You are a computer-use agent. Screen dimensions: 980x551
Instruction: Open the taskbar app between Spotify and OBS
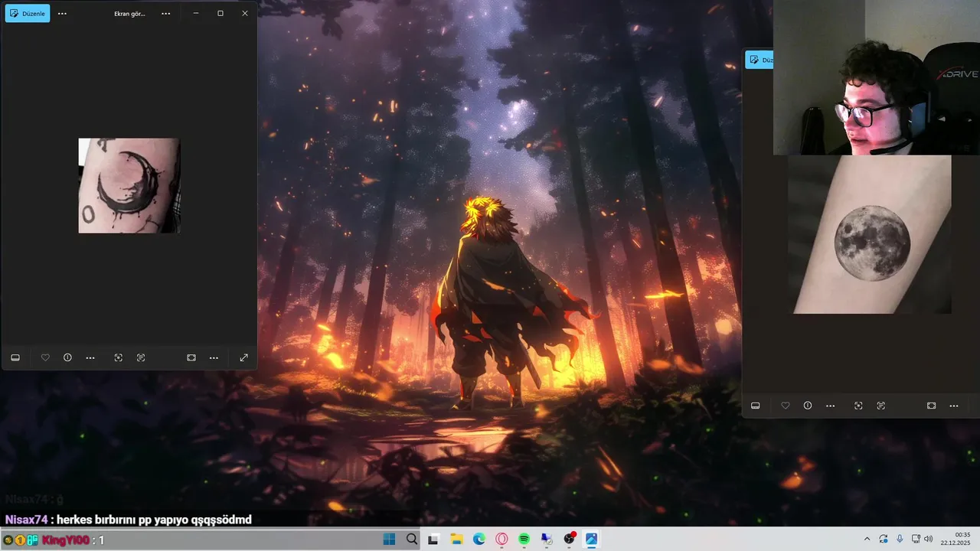[547, 539]
